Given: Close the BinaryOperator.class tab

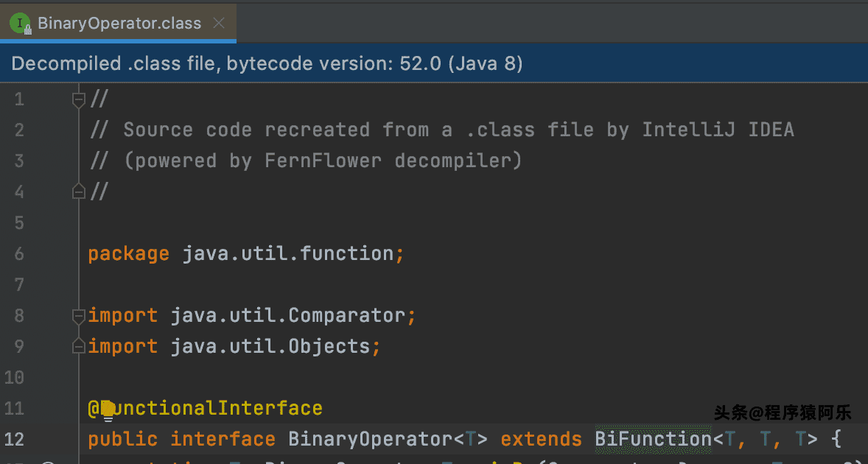Looking at the screenshot, I should (x=220, y=24).
